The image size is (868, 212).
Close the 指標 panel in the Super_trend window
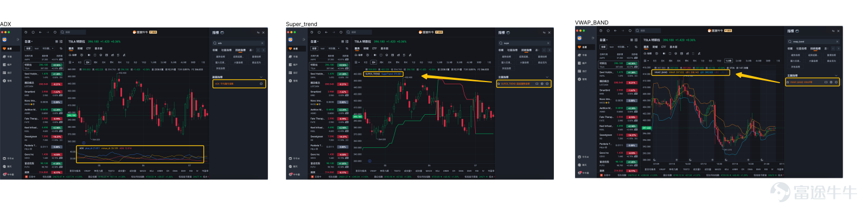click(x=549, y=33)
